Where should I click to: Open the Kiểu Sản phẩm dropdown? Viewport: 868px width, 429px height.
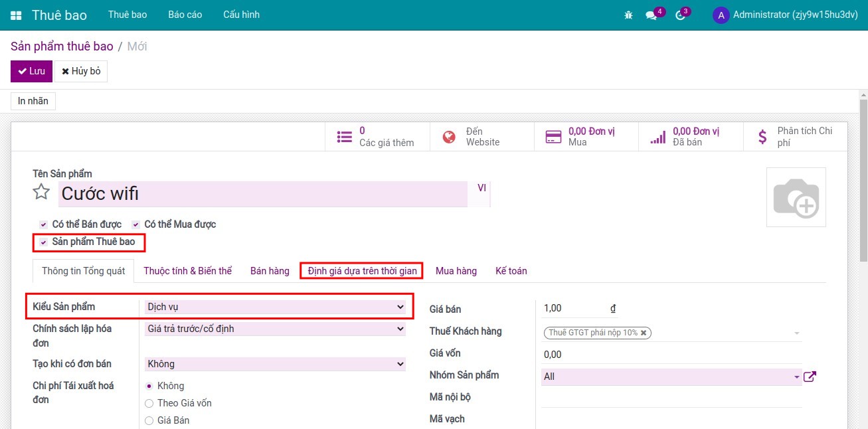(x=275, y=307)
